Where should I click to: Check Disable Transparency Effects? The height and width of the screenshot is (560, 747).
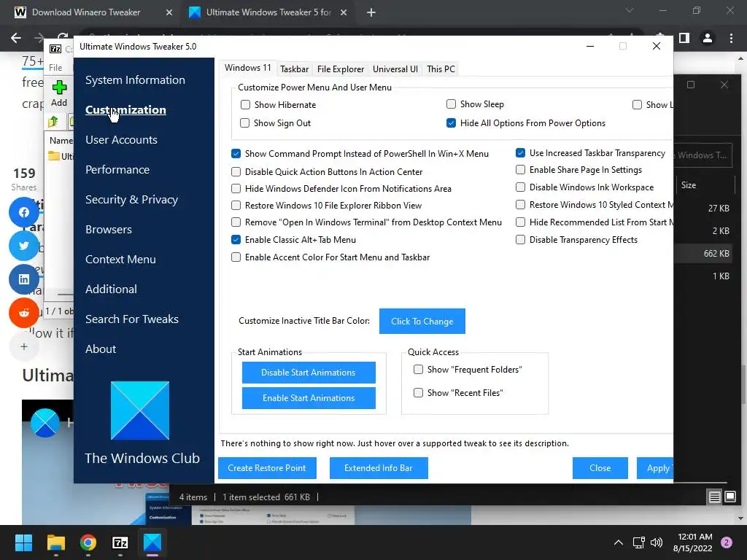(521, 239)
